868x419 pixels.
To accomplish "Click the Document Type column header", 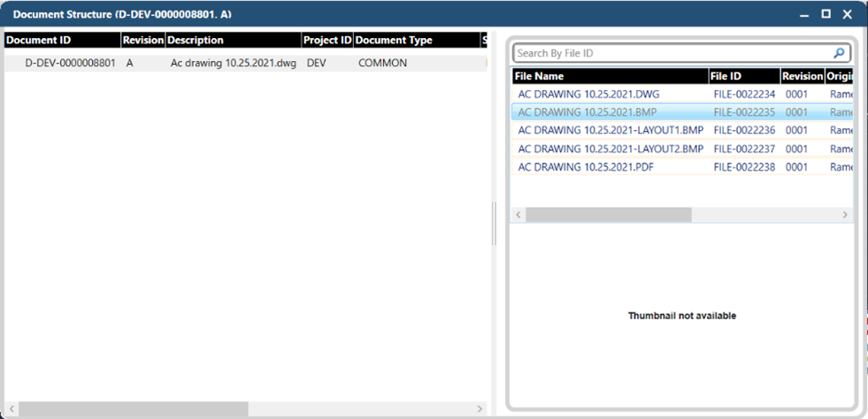I will [416, 40].
